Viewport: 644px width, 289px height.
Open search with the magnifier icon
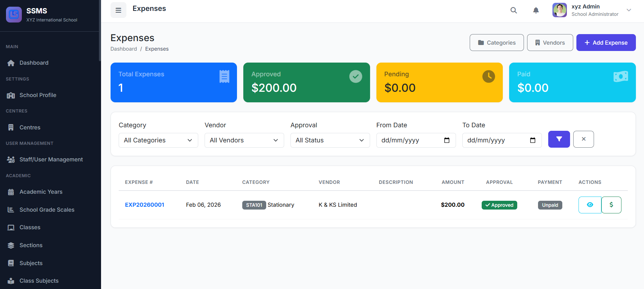(x=514, y=10)
